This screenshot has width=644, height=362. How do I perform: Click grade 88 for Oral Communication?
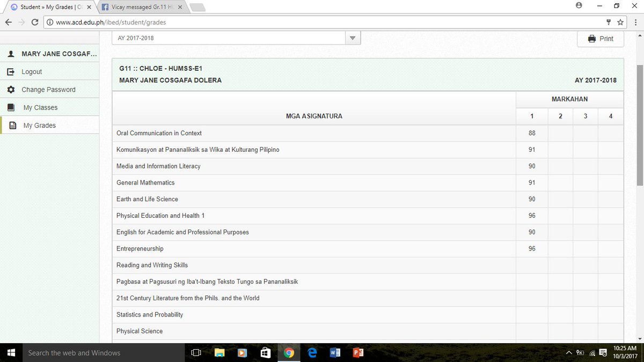(532, 133)
